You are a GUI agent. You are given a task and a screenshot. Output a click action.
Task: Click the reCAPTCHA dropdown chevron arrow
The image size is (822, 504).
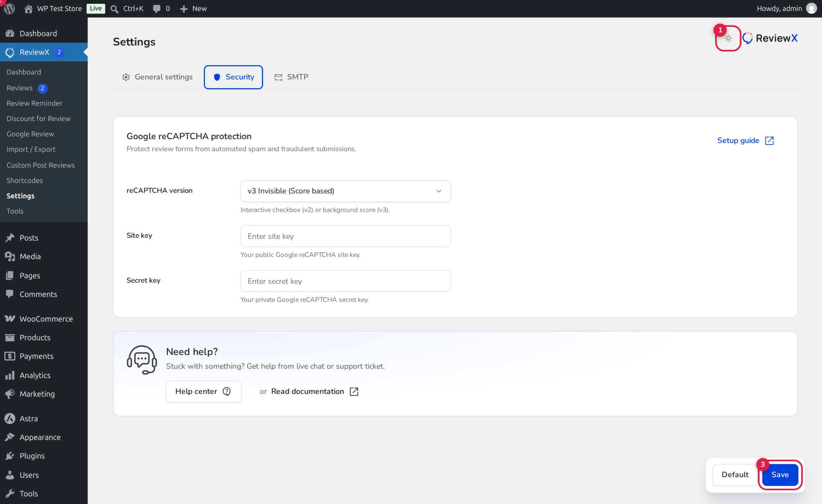tap(439, 191)
